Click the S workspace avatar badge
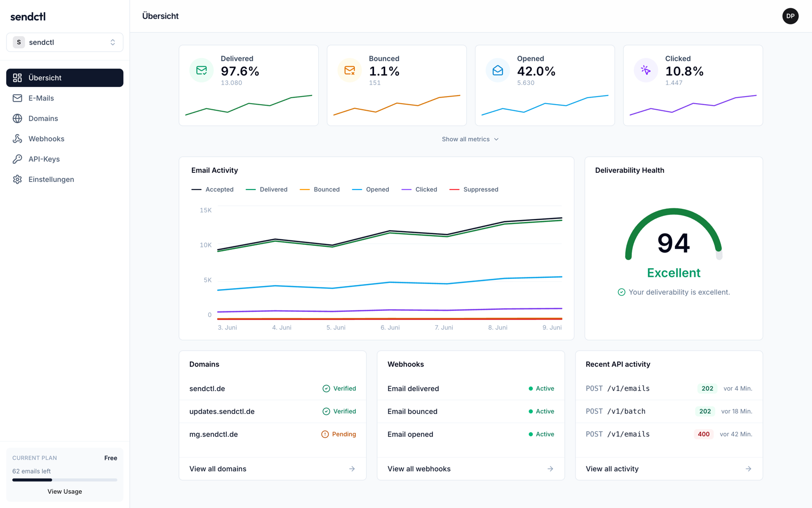812x508 pixels. (19, 42)
